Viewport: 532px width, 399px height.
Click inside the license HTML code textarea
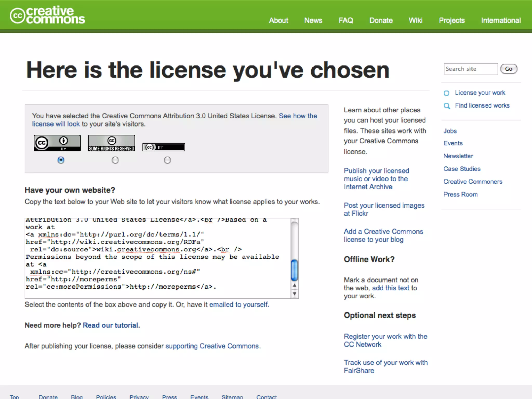[x=156, y=260]
